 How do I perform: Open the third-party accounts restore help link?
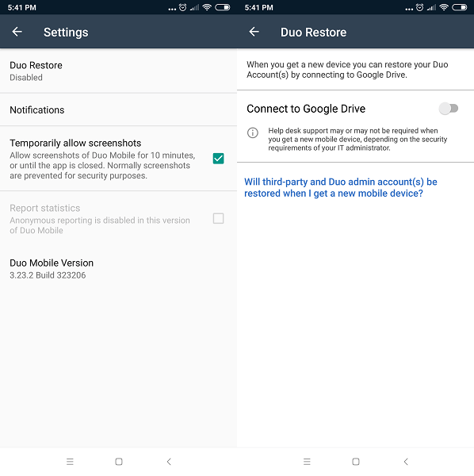[341, 187]
